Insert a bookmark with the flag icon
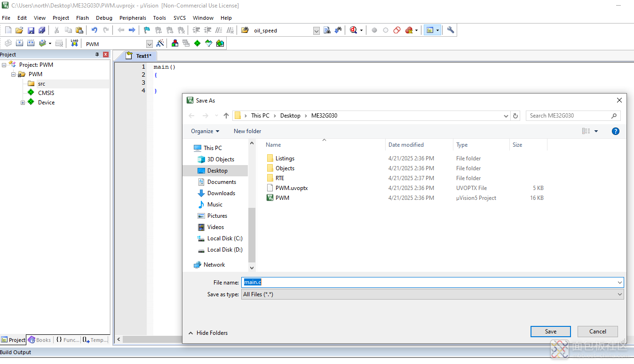Screen dimensions: 634x364 (147, 30)
